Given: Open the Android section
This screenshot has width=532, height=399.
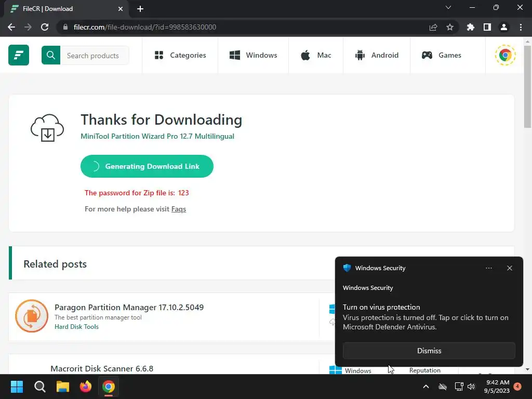Looking at the screenshot, I should click(x=377, y=55).
